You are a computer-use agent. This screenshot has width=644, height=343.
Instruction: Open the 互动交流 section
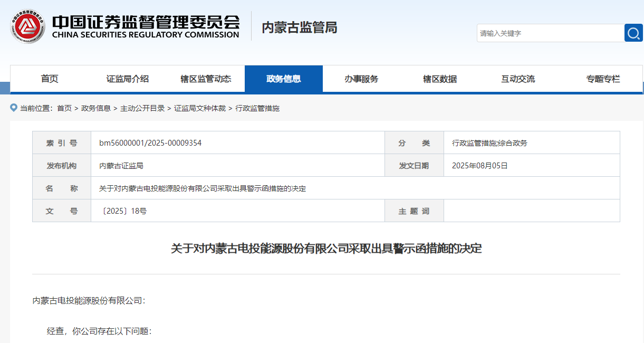518,79
